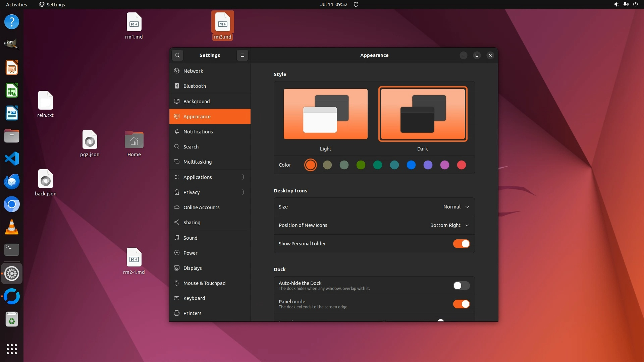The width and height of the screenshot is (644, 362).
Task: Open the Bluetooth settings panel
Action: (x=195, y=86)
